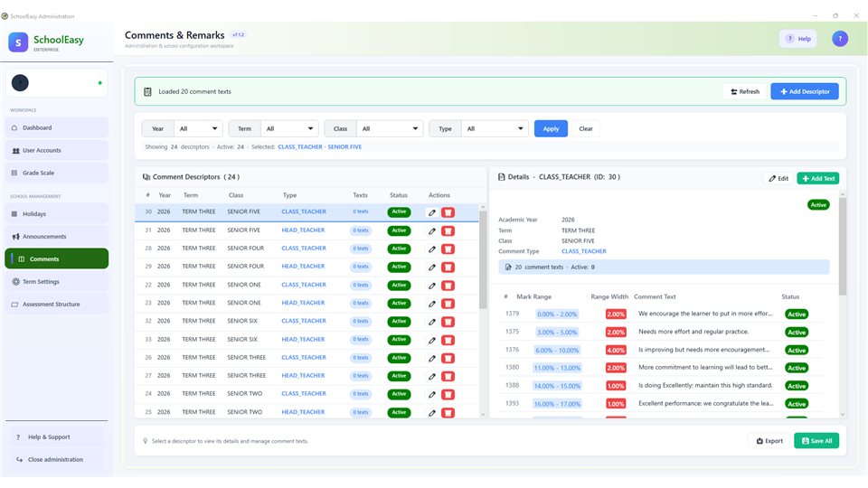
Task: Export the comments
Action: pyautogui.click(x=769, y=441)
